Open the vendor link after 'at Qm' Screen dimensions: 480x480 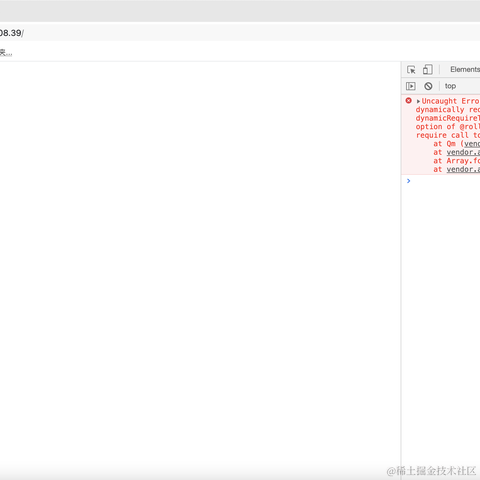tap(472, 144)
